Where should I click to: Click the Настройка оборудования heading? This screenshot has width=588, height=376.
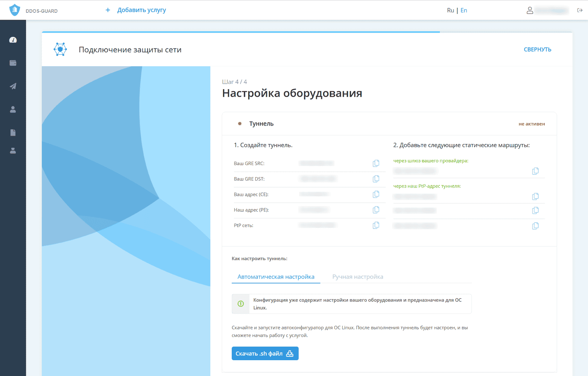point(292,93)
